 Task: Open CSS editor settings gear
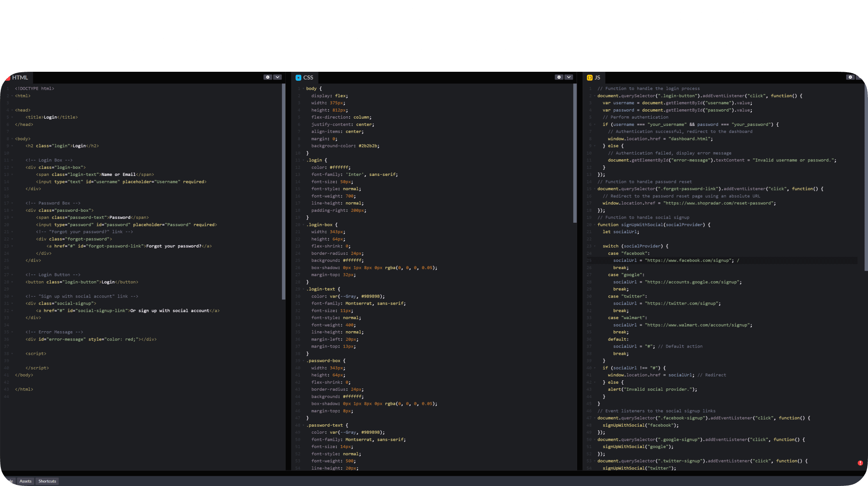(559, 77)
